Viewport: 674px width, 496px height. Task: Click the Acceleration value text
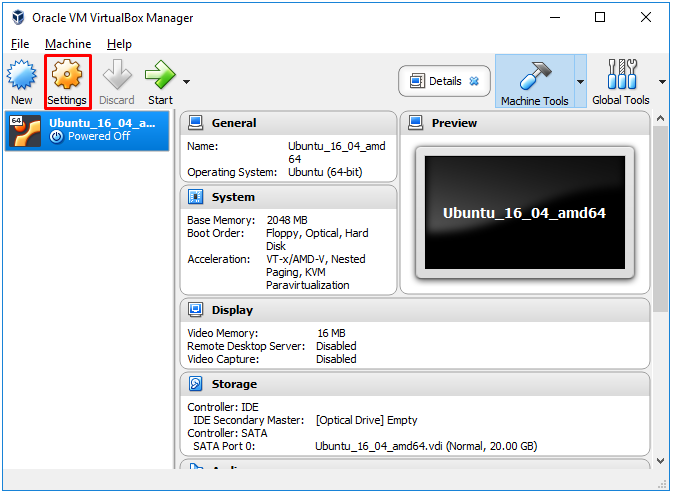click(x=316, y=272)
